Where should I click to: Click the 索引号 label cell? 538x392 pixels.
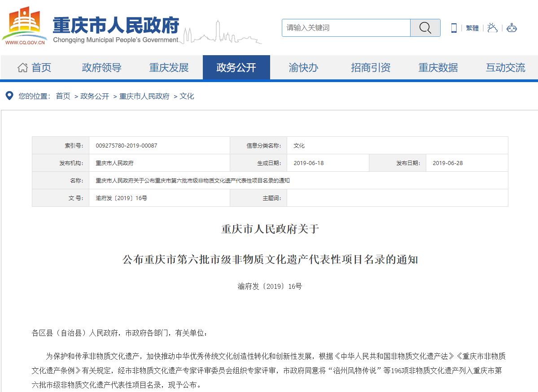61,145
